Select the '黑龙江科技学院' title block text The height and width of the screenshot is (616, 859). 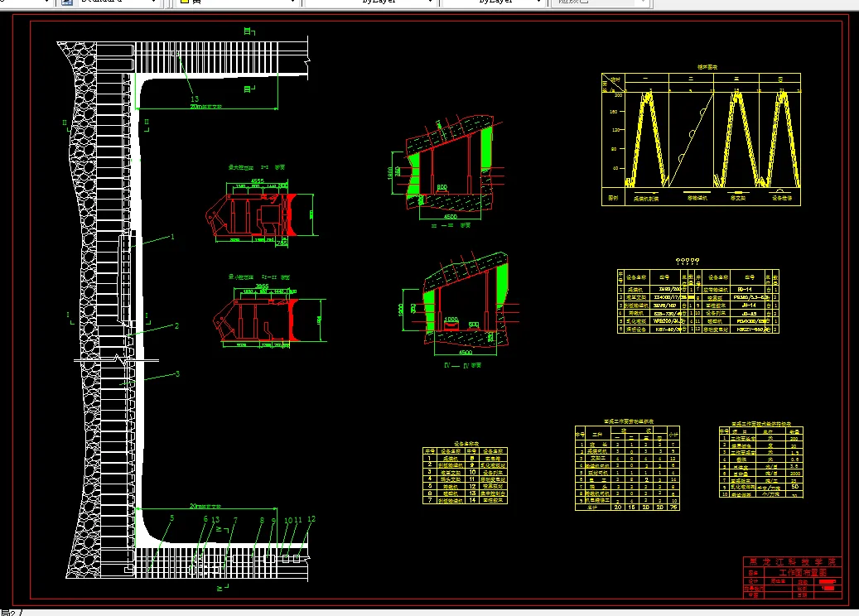coord(792,562)
